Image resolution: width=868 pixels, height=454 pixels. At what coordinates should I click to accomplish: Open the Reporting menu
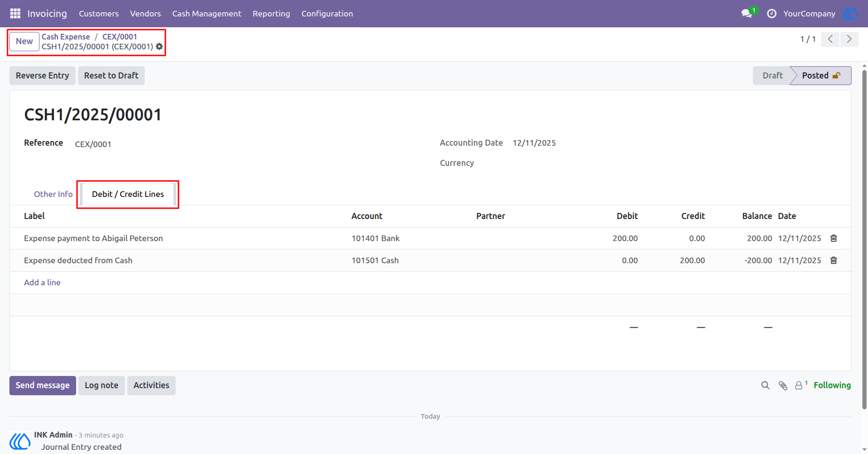click(271, 14)
